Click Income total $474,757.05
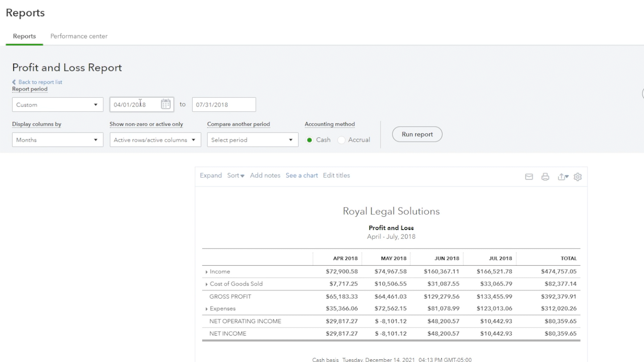The image size is (644, 362). click(x=558, y=271)
